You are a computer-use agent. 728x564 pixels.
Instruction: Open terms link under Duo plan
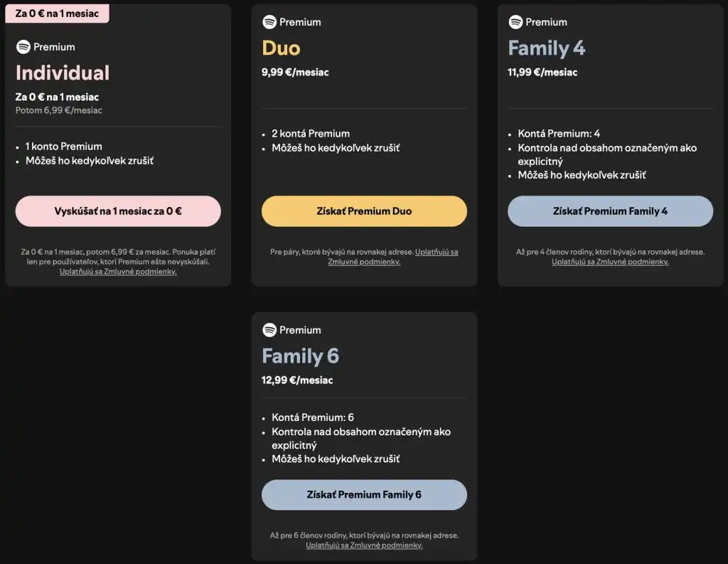click(x=364, y=262)
